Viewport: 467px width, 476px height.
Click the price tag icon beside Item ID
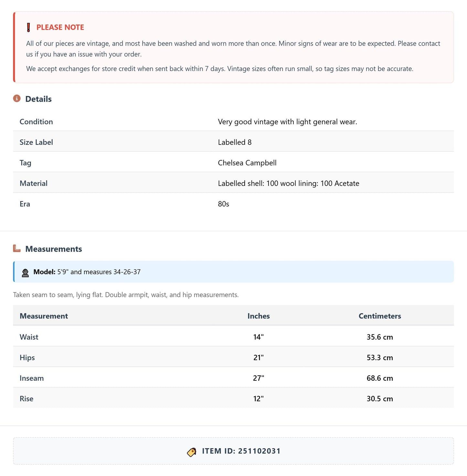pyautogui.click(x=192, y=452)
